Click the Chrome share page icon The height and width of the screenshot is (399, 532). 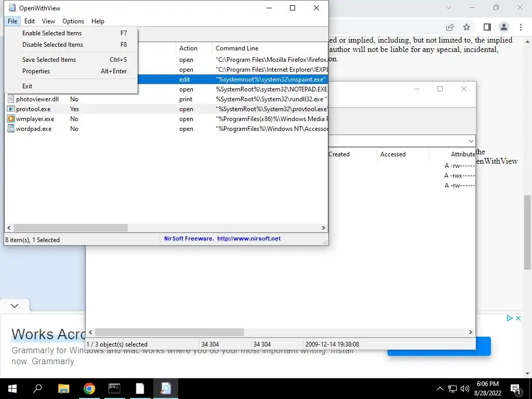pos(450,27)
